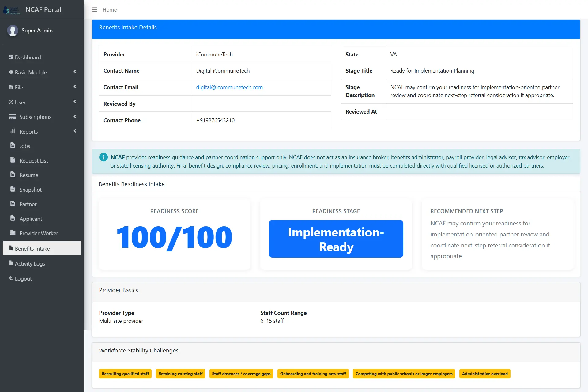Click Ready for Implementation Planning stage title
The width and height of the screenshot is (588, 392).
432,71
